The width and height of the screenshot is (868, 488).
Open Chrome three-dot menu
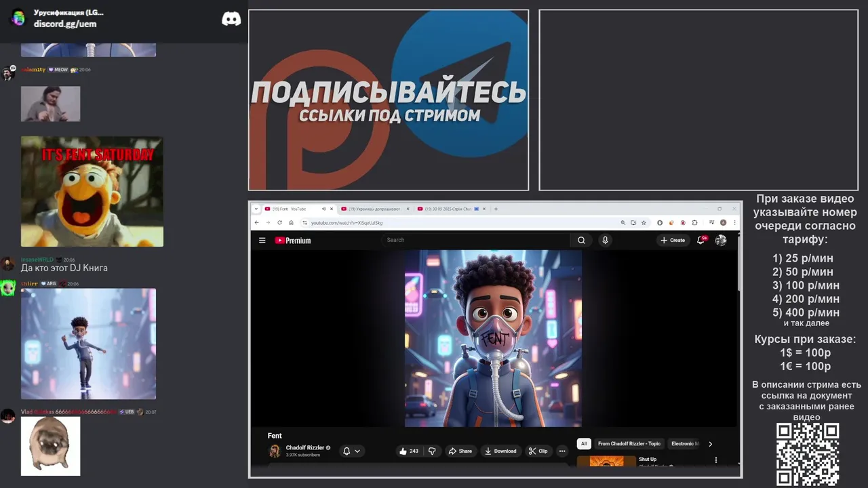(735, 222)
